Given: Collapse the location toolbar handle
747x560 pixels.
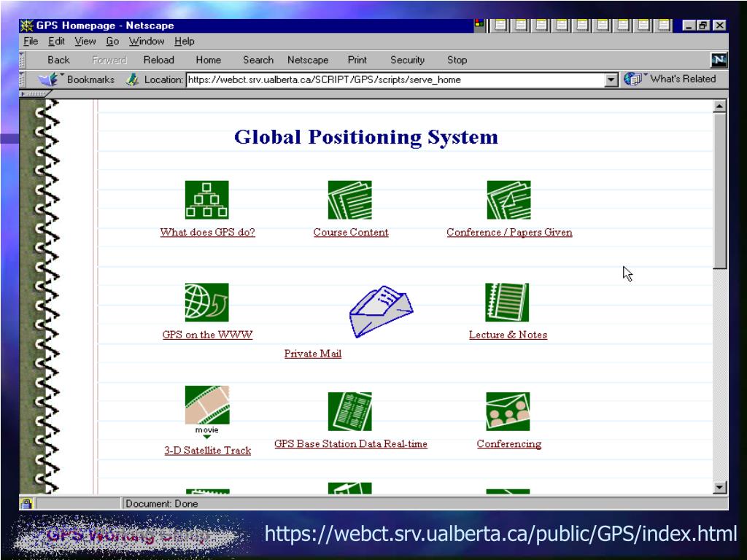Looking at the screenshot, I should pos(22,79).
